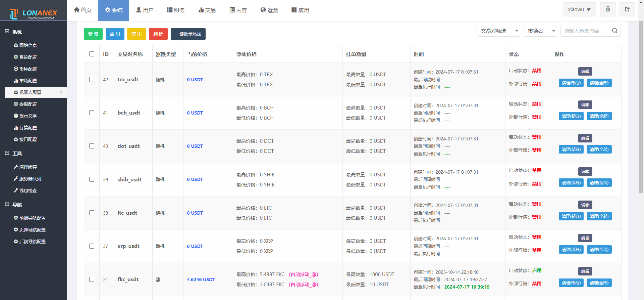Focus the 请输入查询内容 search field
Screen dimensions: 644x300
point(585,31)
